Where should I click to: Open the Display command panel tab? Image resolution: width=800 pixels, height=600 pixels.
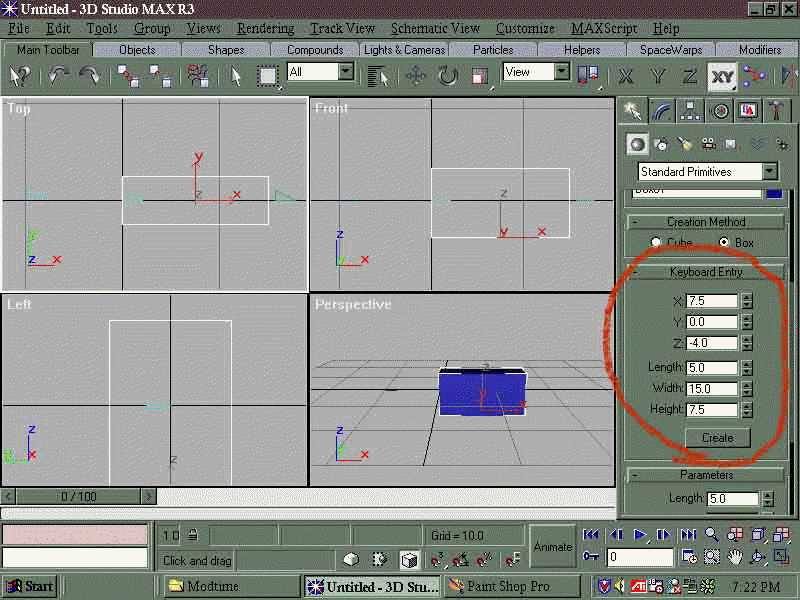[748, 111]
